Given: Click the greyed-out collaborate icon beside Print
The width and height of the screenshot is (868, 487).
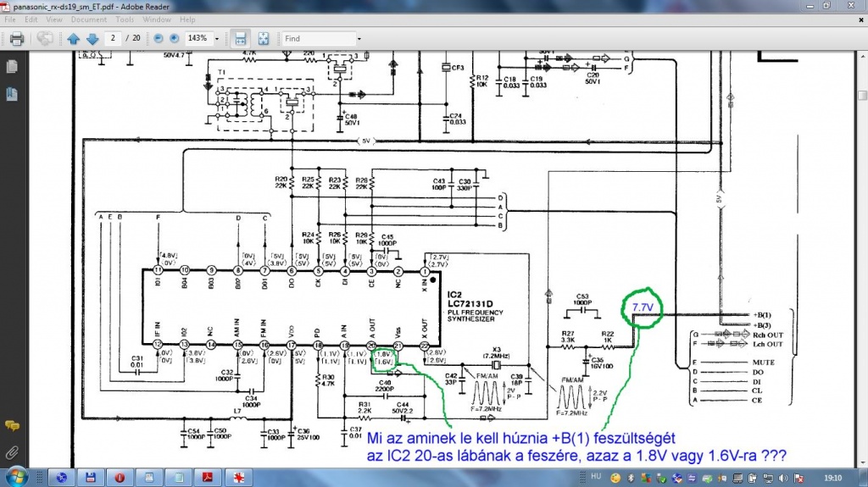Looking at the screenshot, I should coord(45,39).
